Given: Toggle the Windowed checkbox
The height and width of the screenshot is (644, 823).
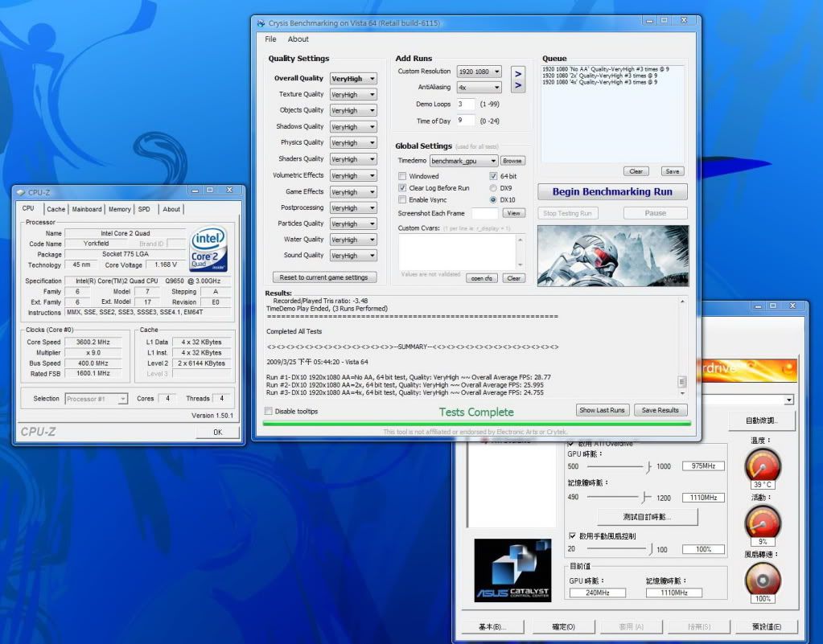Looking at the screenshot, I should 402,176.
